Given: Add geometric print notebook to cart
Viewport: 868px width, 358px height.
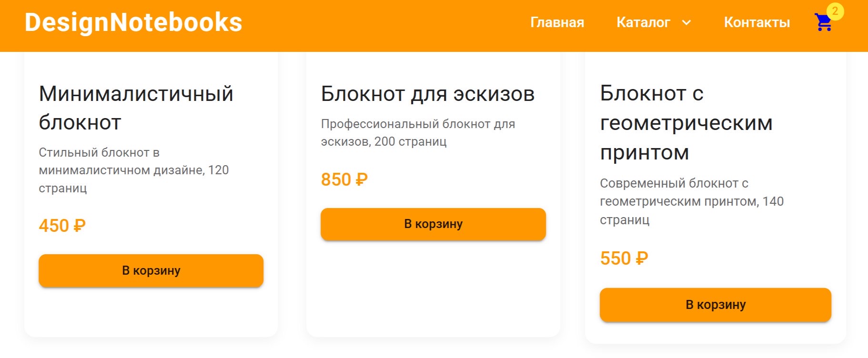Looking at the screenshot, I should pos(715,305).
